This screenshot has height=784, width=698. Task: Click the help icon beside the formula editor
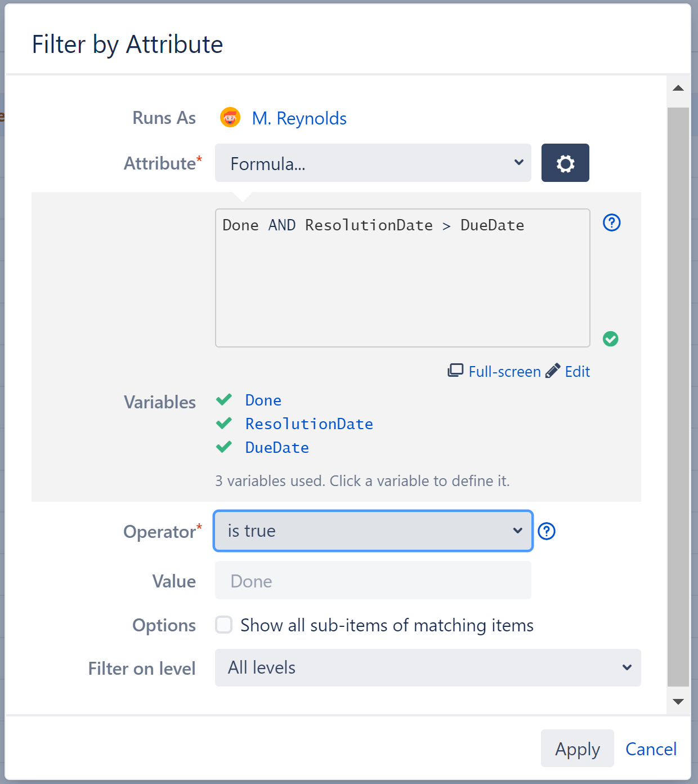611,223
